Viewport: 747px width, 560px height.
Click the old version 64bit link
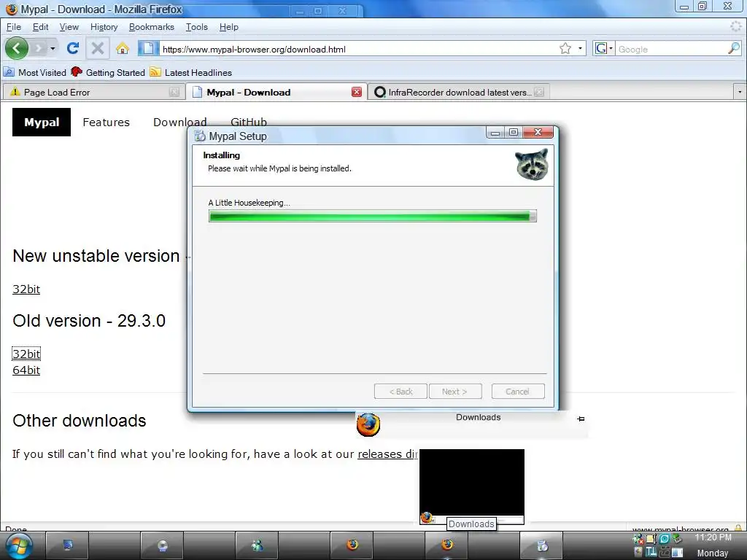point(26,370)
